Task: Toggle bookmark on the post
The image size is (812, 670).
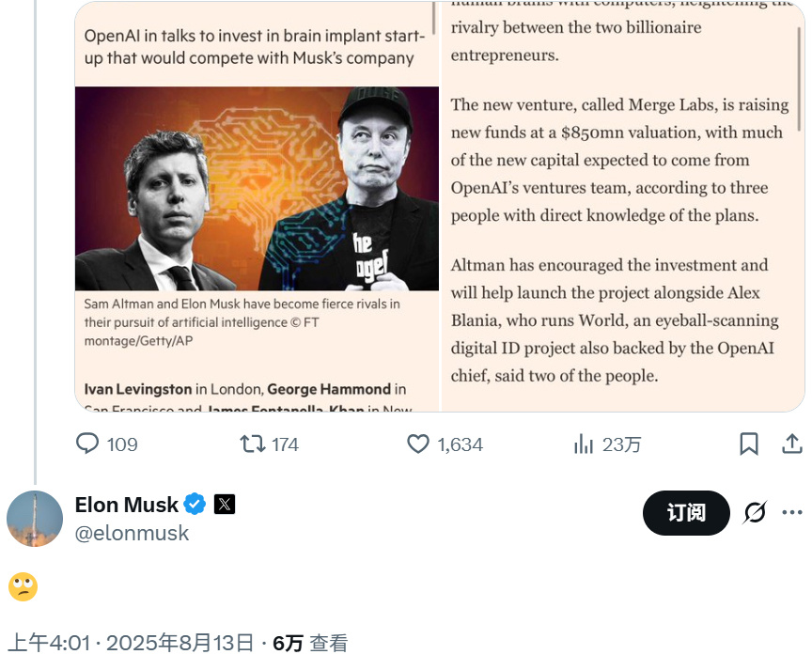Action: [x=749, y=443]
